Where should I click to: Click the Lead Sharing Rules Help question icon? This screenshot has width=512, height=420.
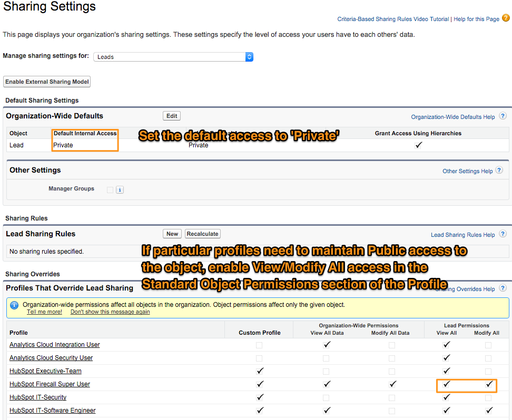coord(503,234)
